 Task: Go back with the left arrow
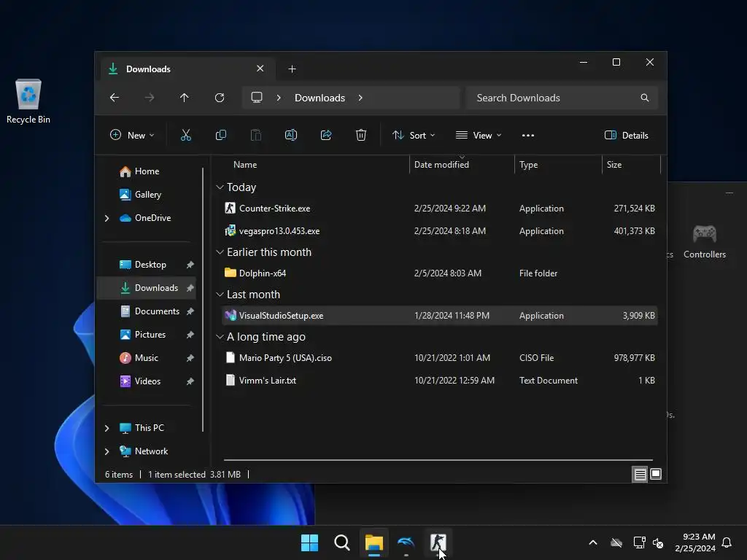pos(115,98)
